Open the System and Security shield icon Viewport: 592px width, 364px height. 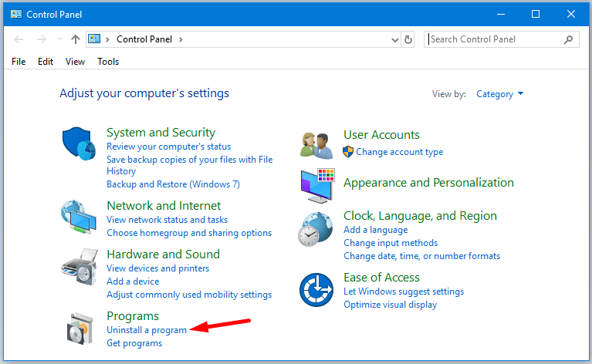pyautogui.click(x=79, y=143)
